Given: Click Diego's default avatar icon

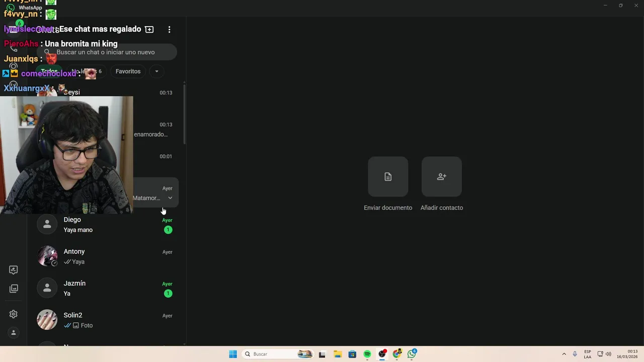Looking at the screenshot, I should [47, 224].
